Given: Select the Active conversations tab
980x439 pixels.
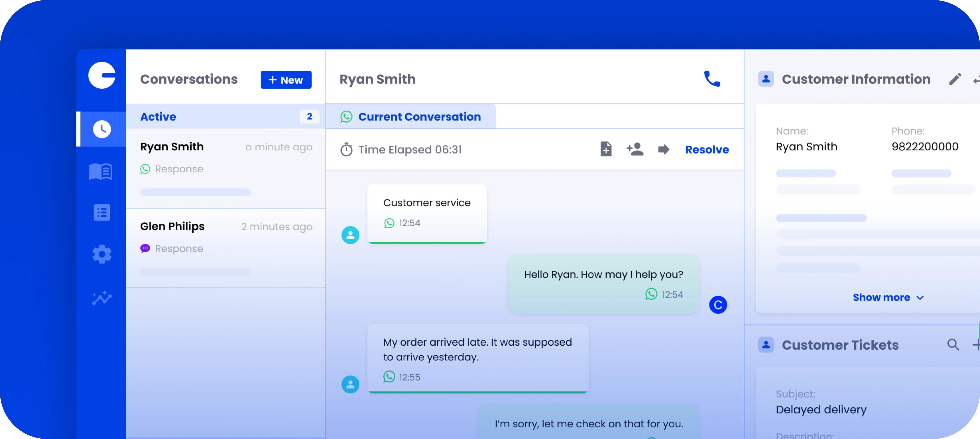Looking at the screenshot, I should pyautogui.click(x=226, y=116).
